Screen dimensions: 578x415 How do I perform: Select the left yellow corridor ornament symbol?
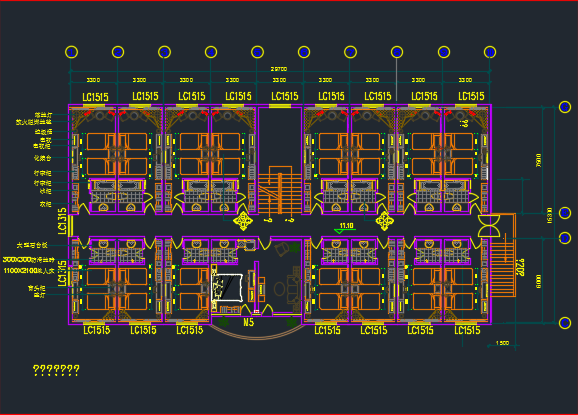(x=243, y=221)
